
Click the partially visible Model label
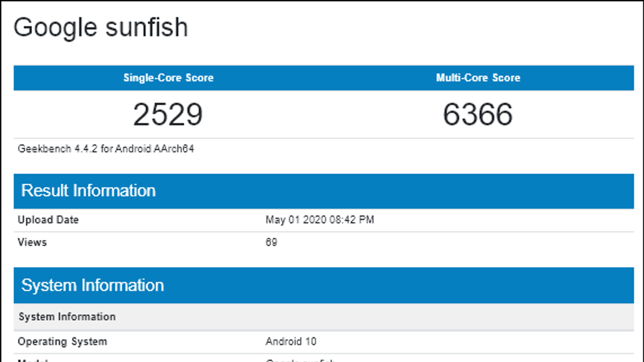click(33, 360)
